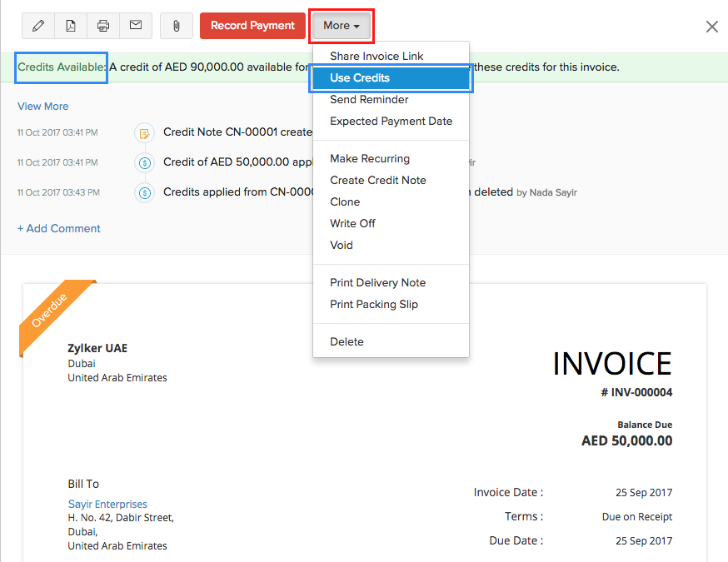Image resolution: width=728 pixels, height=562 pixels.
Task: Click the credit note history icon
Action: click(145, 133)
